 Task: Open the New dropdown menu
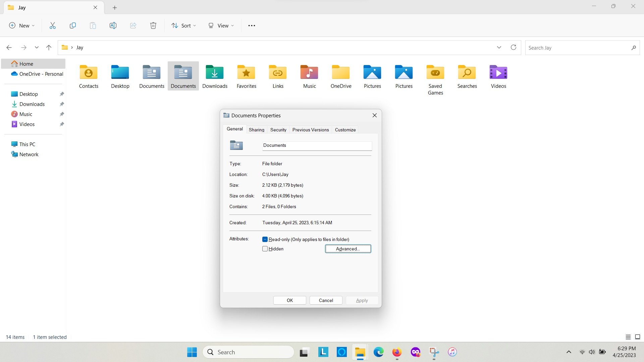pyautogui.click(x=22, y=25)
